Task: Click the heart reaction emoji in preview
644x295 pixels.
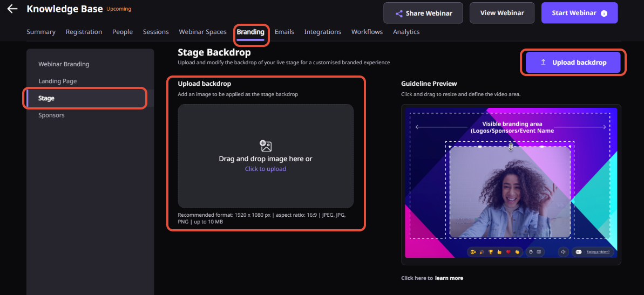Action: (x=509, y=252)
